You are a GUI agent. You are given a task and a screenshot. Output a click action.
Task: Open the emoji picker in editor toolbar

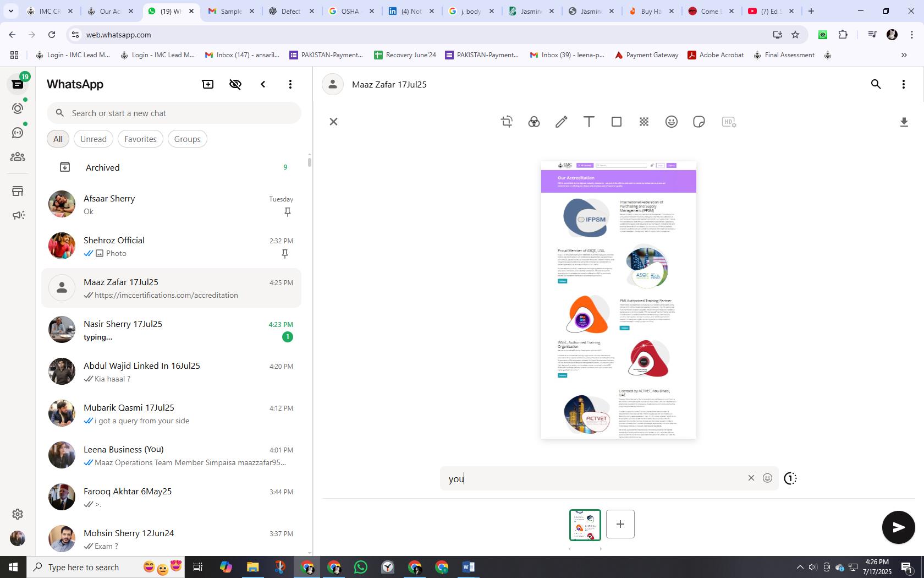pyautogui.click(x=672, y=122)
